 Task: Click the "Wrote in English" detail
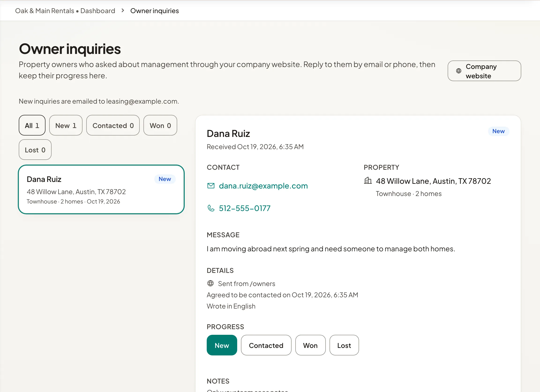pyautogui.click(x=231, y=306)
